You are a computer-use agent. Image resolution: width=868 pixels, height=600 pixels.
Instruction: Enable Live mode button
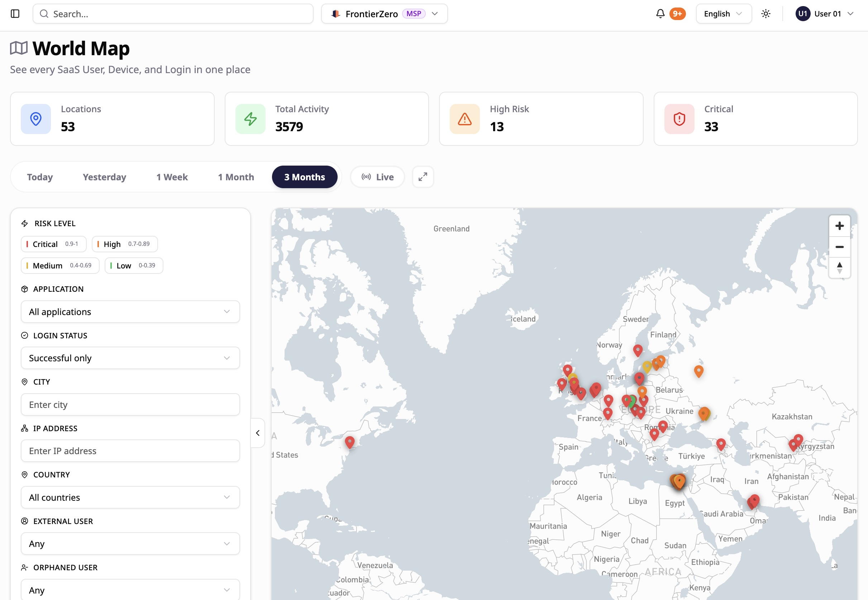pyautogui.click(x=377, y=177)
